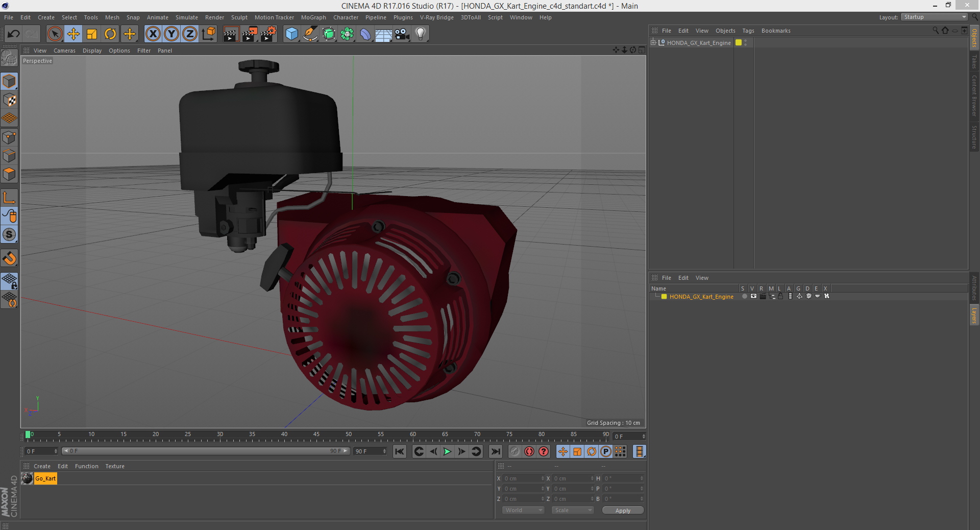Click the HONDA_GX_Kart_Engine layer color swatch
This screenshot has height=530, width=980.
[664, 297]
